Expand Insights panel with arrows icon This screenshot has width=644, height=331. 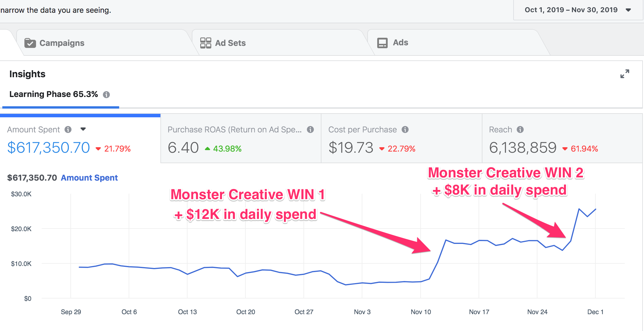click(x=625, y=74)
